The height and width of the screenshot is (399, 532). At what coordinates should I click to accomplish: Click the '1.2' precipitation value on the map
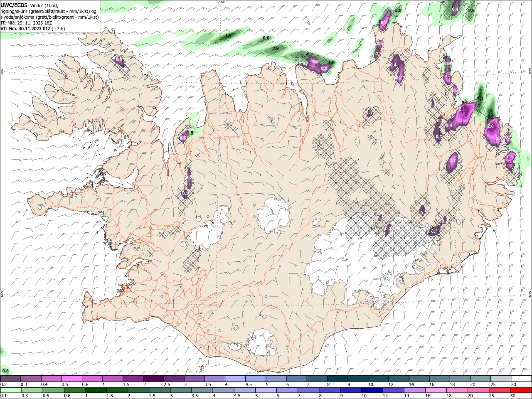pos(228,36)
